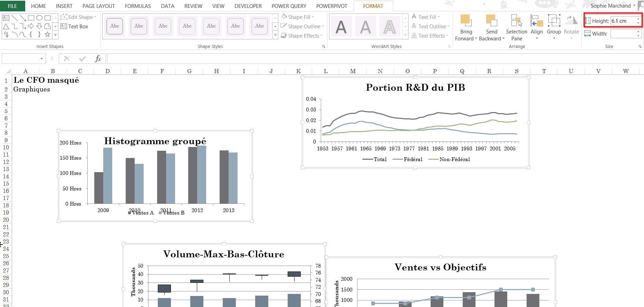Increase Height using the up spinner arrow
This screenshot has height=307, width=644.
pos(638,19)
